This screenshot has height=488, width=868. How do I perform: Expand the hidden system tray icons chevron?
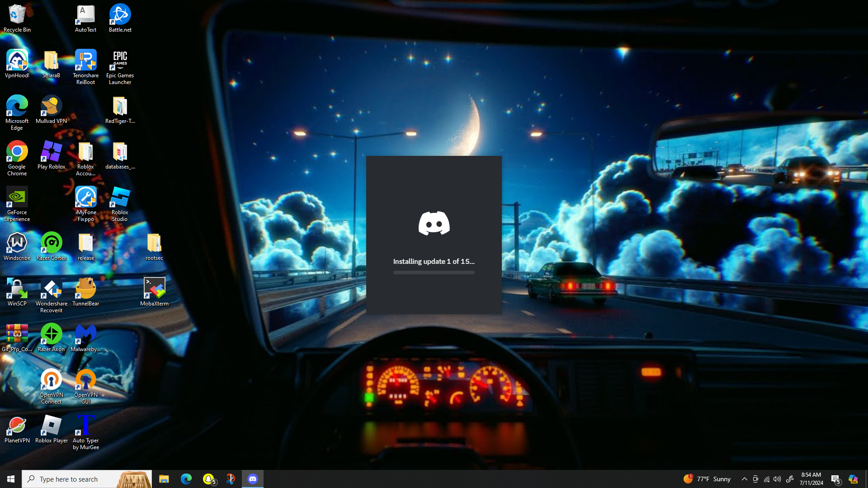[x=744, y=479]
